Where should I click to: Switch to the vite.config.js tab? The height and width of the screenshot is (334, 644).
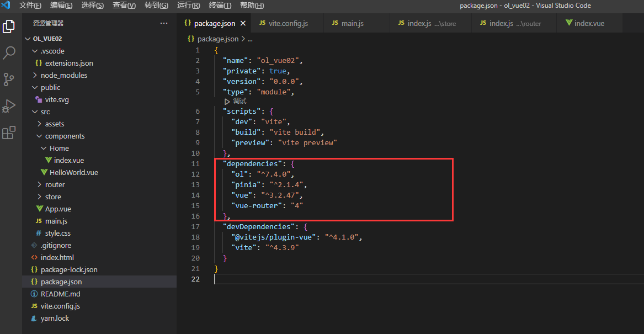[287, 24]
